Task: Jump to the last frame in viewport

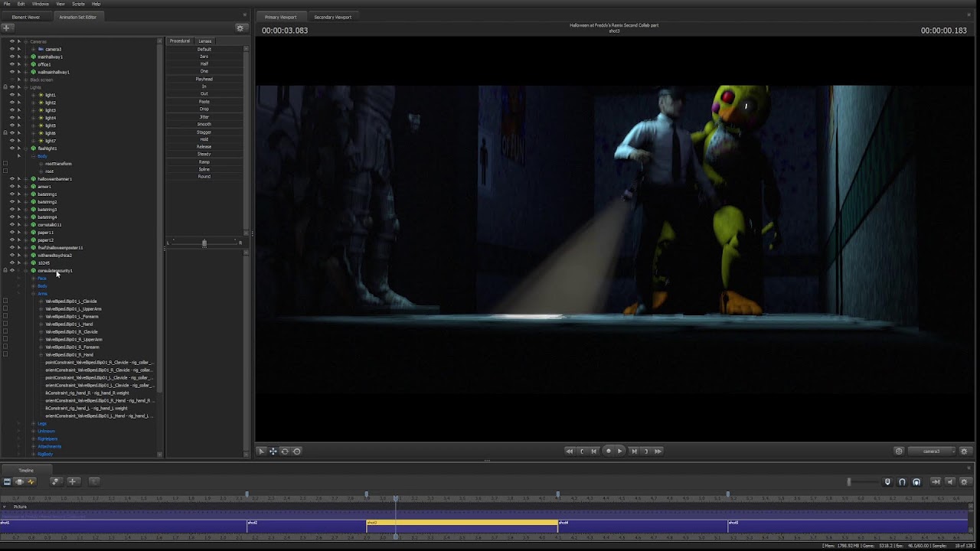Action: [658, 451]
